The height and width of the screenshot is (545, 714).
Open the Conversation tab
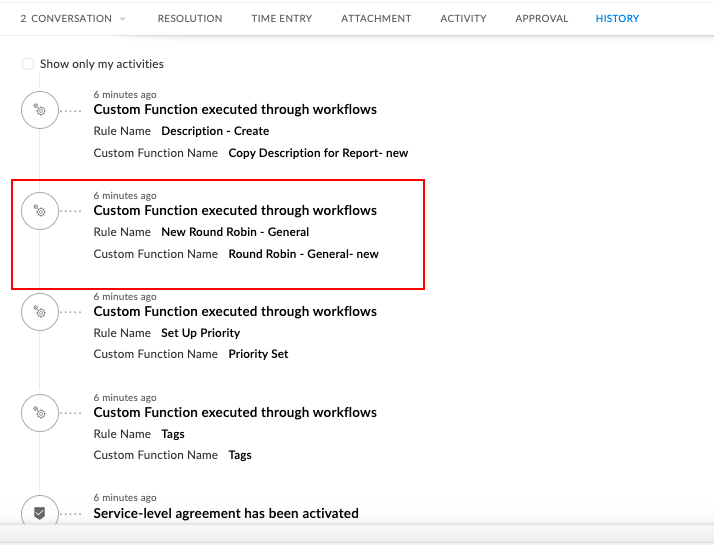(x=66, y=18)
